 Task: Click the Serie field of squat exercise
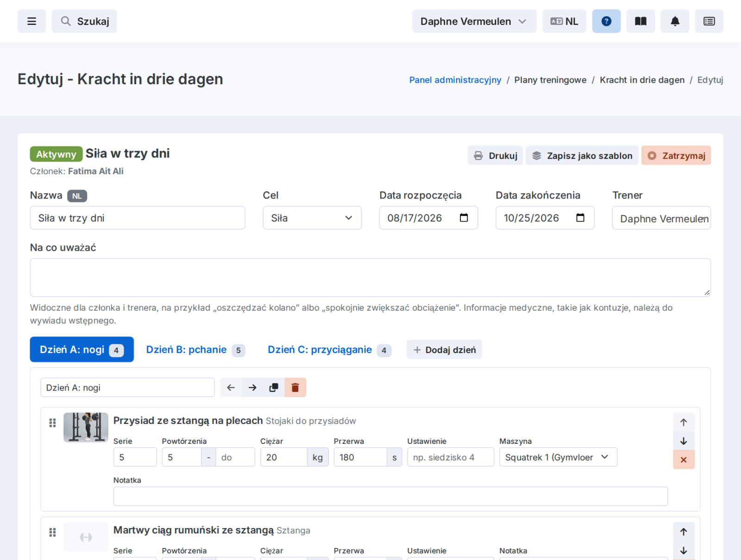coord(135,457)
